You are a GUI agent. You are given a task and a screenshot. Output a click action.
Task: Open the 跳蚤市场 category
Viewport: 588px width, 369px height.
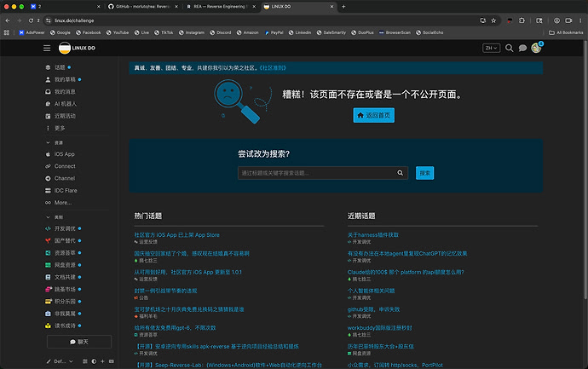pyautogui.click(x=63, y=289)
